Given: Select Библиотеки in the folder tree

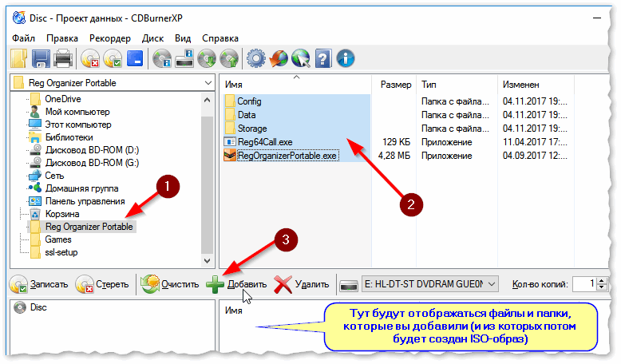Looking at the screenshot, I should (x=69, y=137).
